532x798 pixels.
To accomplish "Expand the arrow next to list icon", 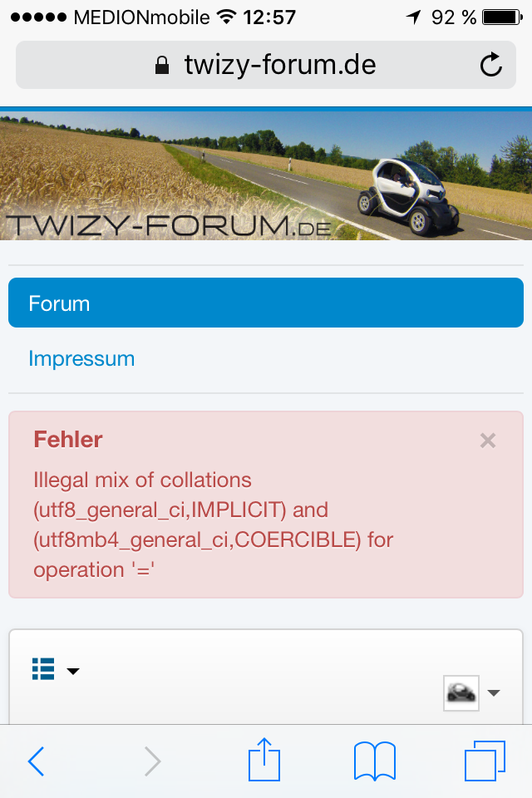I will point(73,671).
